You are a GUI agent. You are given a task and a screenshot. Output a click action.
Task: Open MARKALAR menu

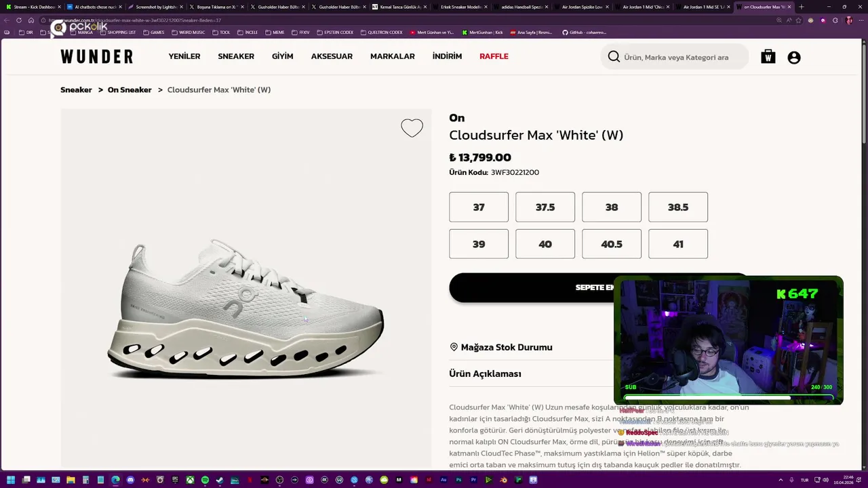pos(393,56)
